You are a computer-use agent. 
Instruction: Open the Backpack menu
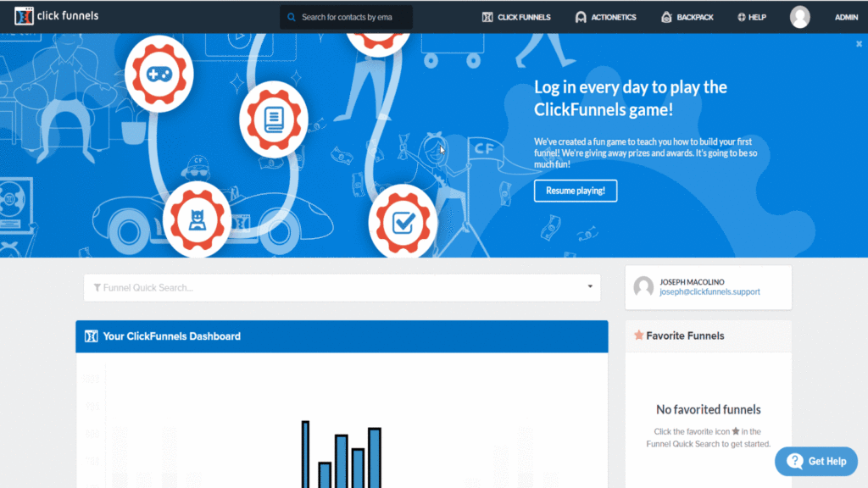687,17
